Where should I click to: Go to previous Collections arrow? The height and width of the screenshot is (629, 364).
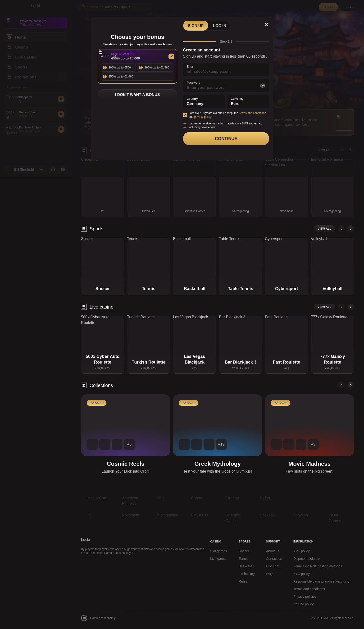tap(341, 385)
